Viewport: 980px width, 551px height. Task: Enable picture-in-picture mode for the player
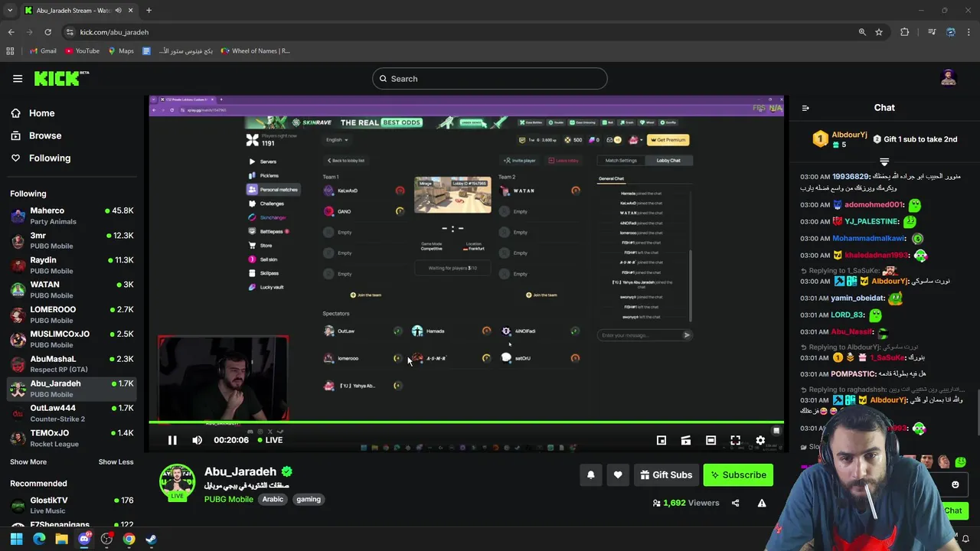[661, 440]
